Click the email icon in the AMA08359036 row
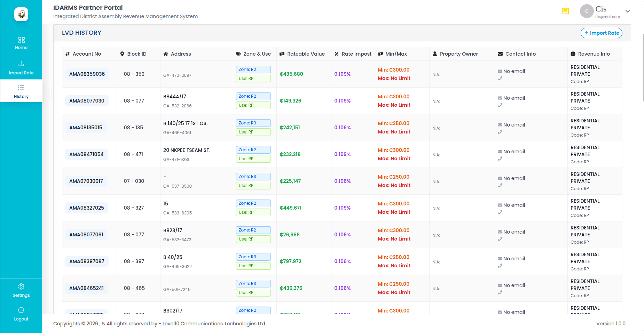The height and width of the screenshot is (333, 644). 500,71
